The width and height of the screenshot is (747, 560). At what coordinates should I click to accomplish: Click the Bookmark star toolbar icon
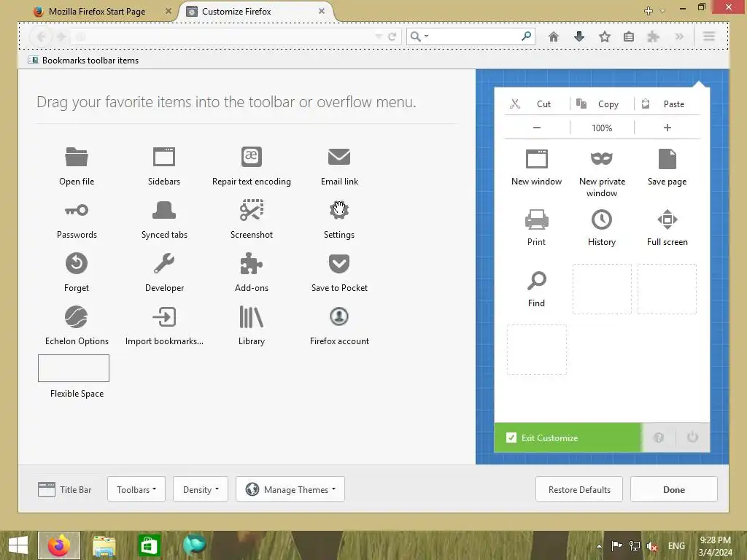click(x=605, y=36)
